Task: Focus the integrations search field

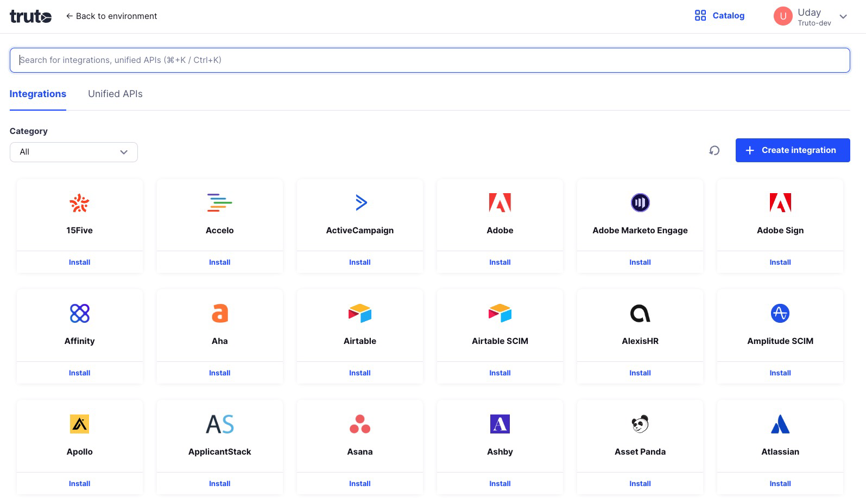Action: pyautogui.click(x=430, y=60)
